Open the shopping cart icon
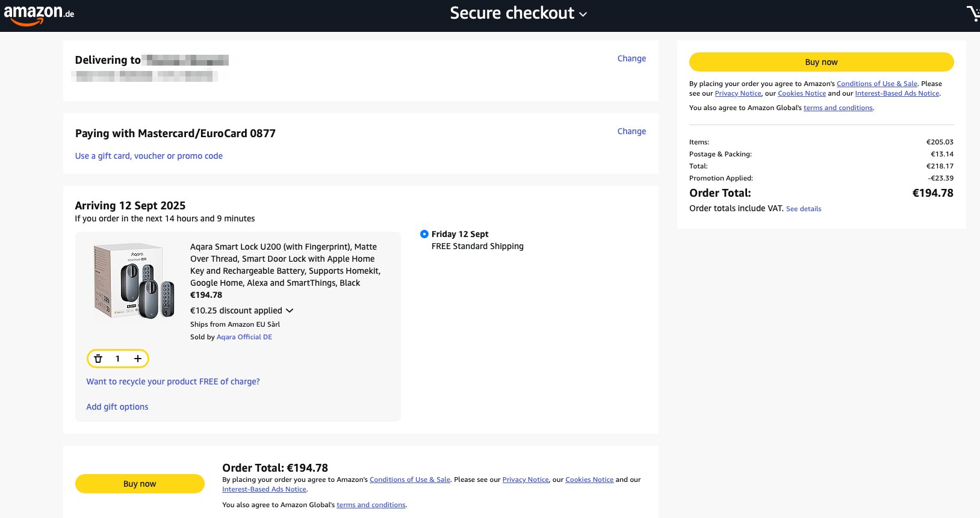Screen dimensions: 980x518 (973, 14)
